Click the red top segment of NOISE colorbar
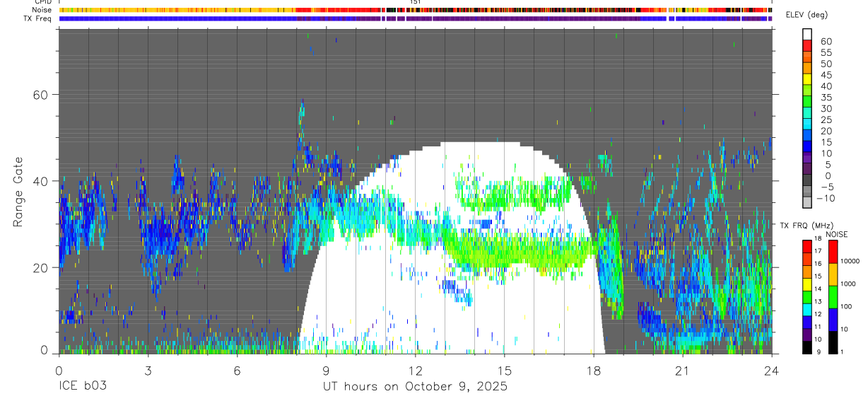This screenshot has width=868, height=401. click(833, 251)
